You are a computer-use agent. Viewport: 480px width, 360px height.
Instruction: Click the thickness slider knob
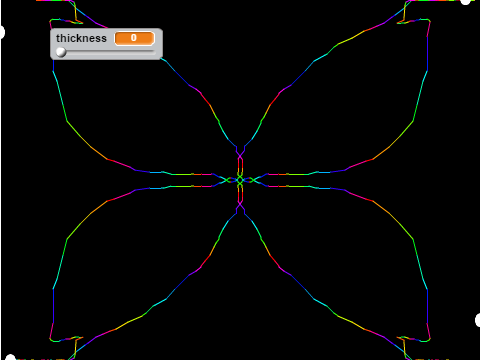tap(61, 52)
